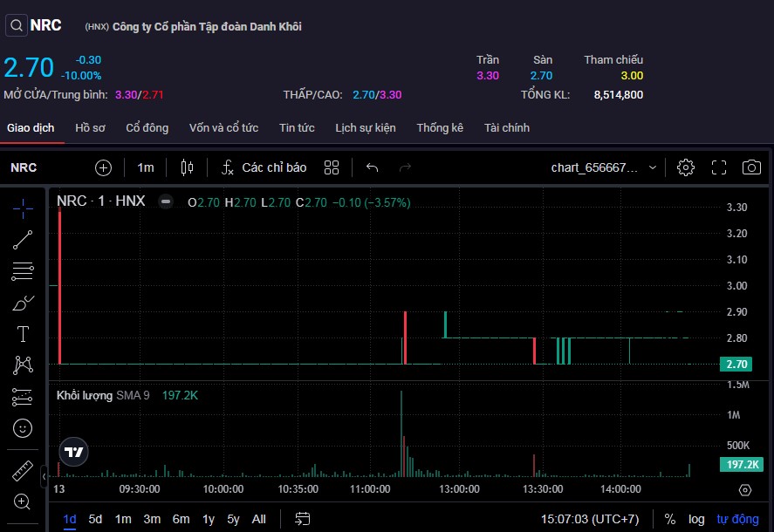Select the ruler measure tool
The image size is (774, 532).
click(x=23, y=472)
